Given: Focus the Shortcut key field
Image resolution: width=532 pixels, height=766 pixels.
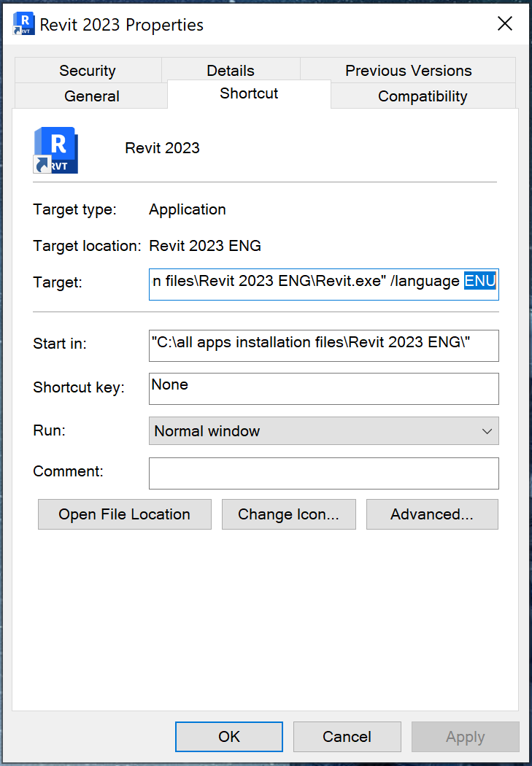Looking at the screenshot, I should [x=323, y=388].
